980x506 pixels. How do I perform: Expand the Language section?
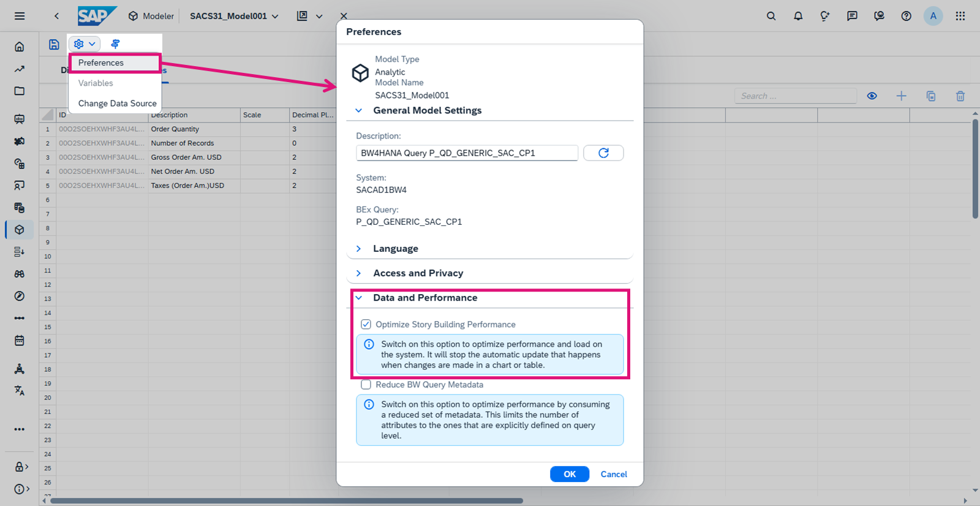pos(359,249)
